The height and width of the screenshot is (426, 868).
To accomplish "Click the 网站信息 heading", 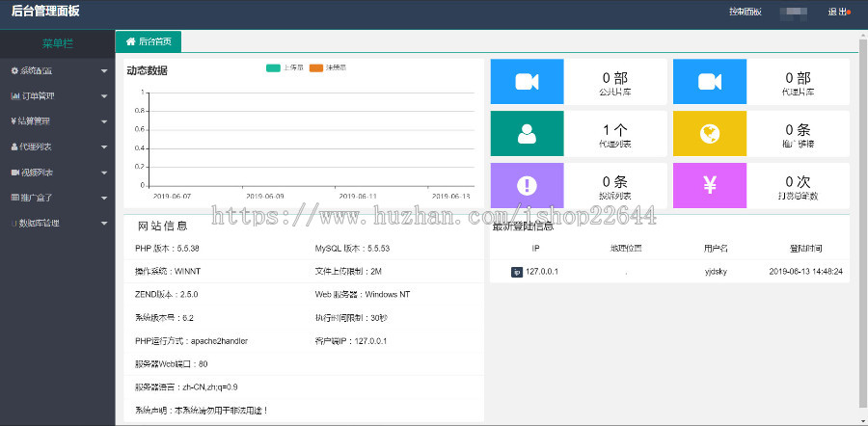I will pos(162,226).
